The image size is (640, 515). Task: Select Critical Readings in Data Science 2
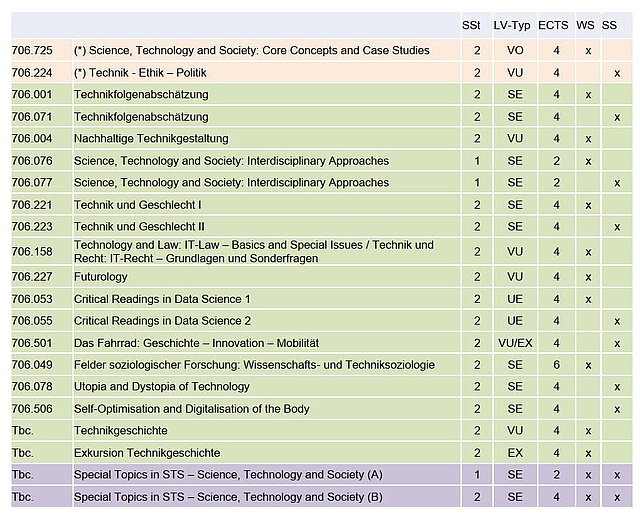162,321
